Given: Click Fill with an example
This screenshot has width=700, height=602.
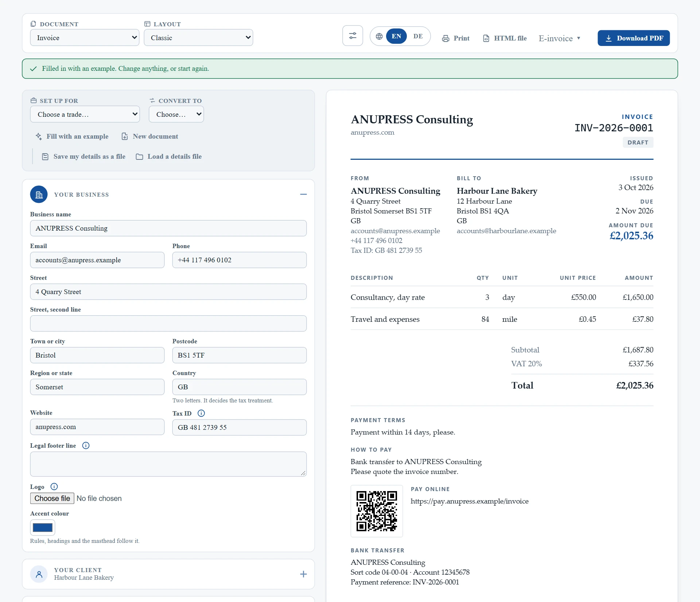Looking at the screenshot, I should [x=72, y=136].
